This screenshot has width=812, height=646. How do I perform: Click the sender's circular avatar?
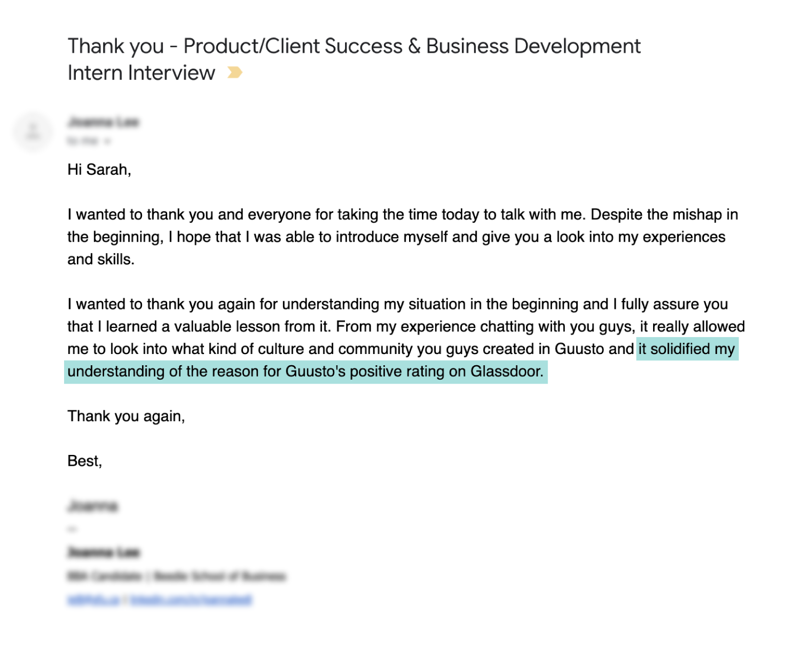(33, 131)
